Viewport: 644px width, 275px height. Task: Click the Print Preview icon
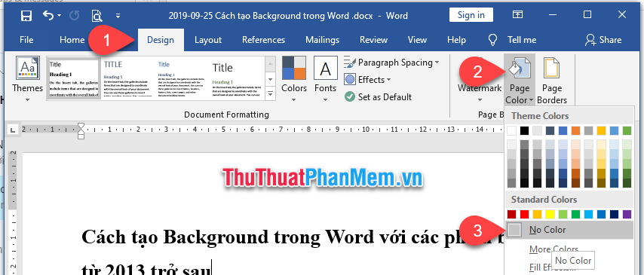(x=97, y=16)
